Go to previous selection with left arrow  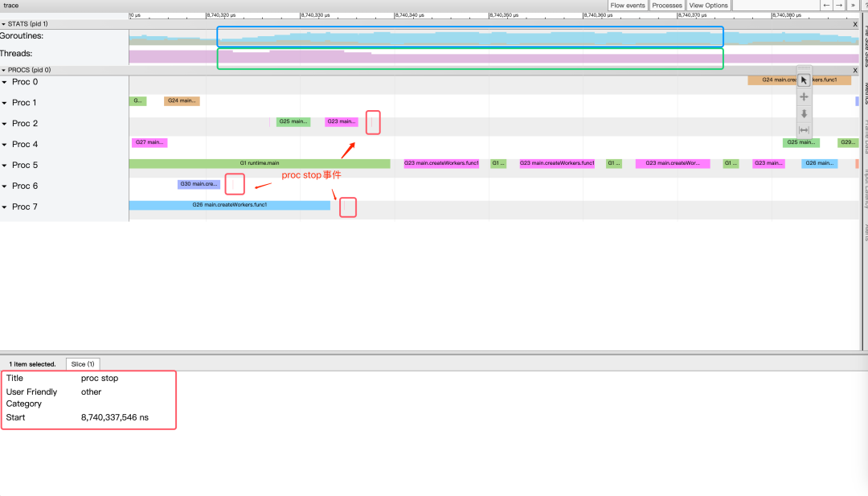point(826,5)
